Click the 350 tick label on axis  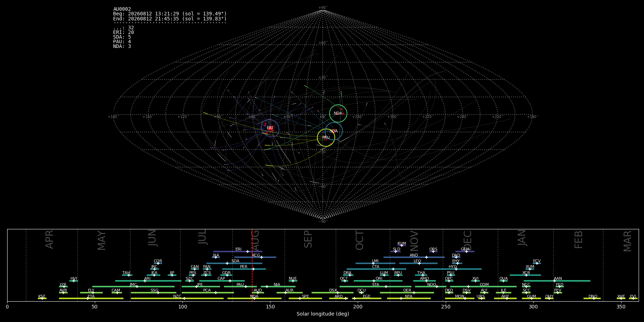621,307
